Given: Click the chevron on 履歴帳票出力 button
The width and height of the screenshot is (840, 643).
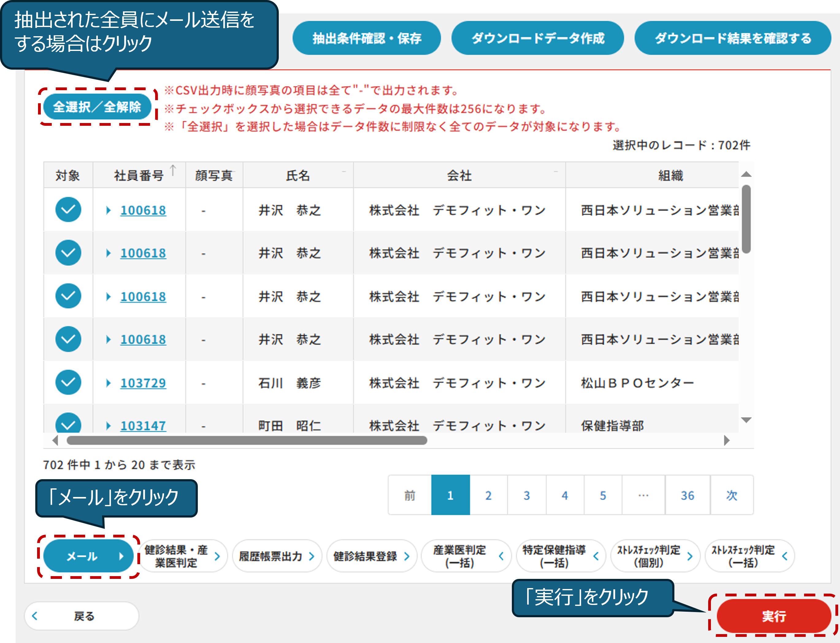Looking at the screenshot, I should click(312, 556).
